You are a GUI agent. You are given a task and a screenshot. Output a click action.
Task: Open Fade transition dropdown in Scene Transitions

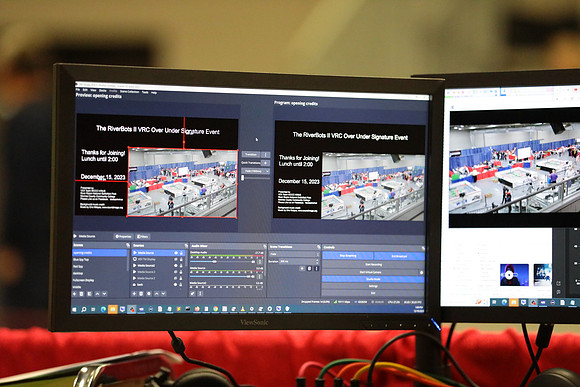pyautogui.click(x=294, y=255)
